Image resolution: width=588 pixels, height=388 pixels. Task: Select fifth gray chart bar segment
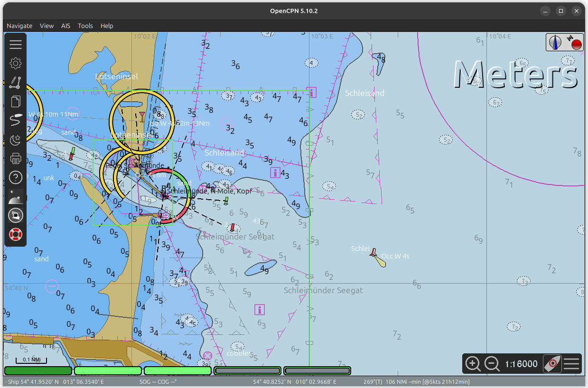[x=317, y=370]
